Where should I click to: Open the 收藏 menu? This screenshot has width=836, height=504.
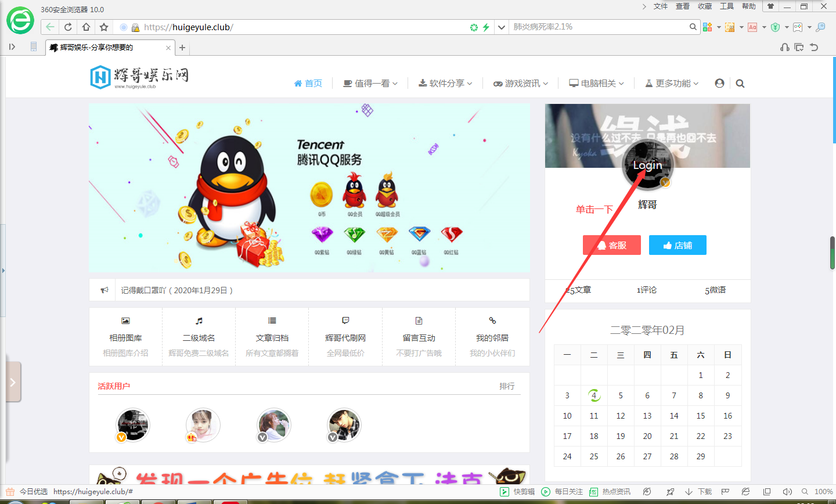(705, 6)
